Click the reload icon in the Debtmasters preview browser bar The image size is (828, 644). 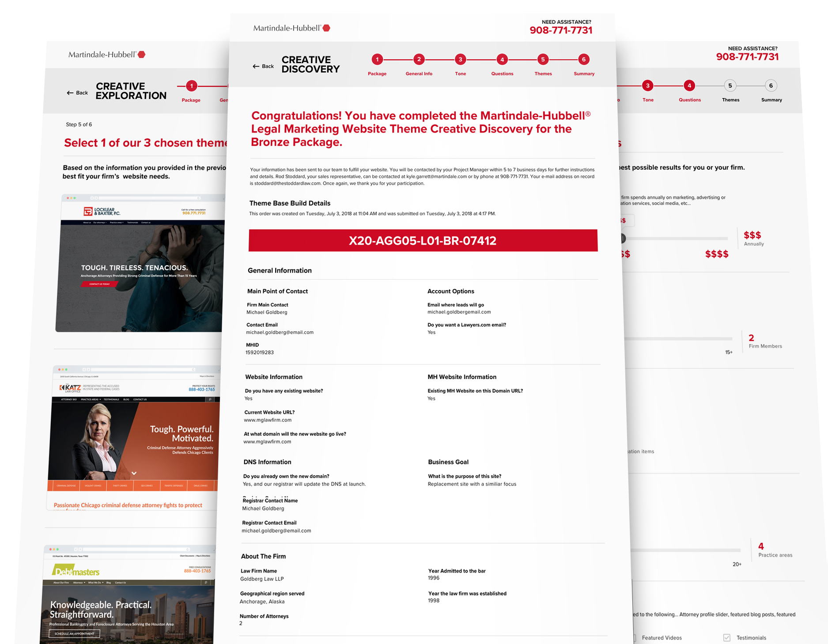[x=188, y=549]
